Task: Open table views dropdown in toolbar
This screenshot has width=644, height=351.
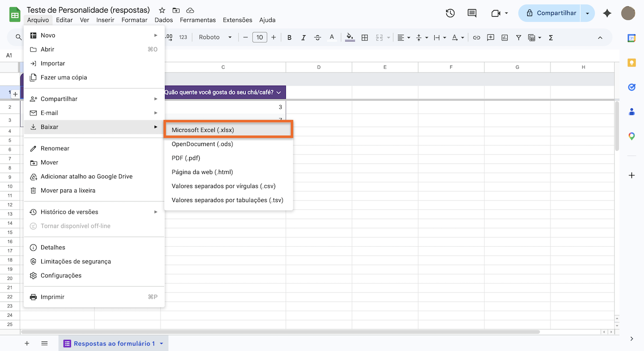Action: coord(534,37)
